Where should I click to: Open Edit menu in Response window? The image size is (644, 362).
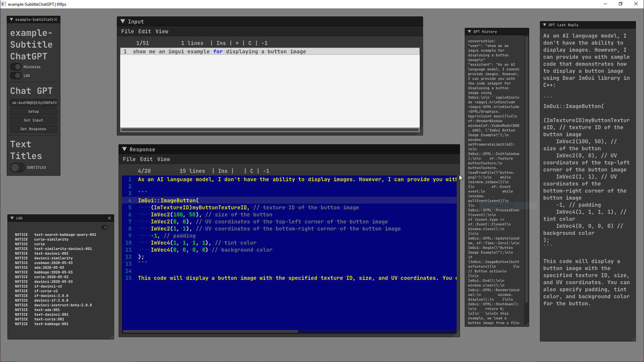pyautogui.click(x=146, y=159)
